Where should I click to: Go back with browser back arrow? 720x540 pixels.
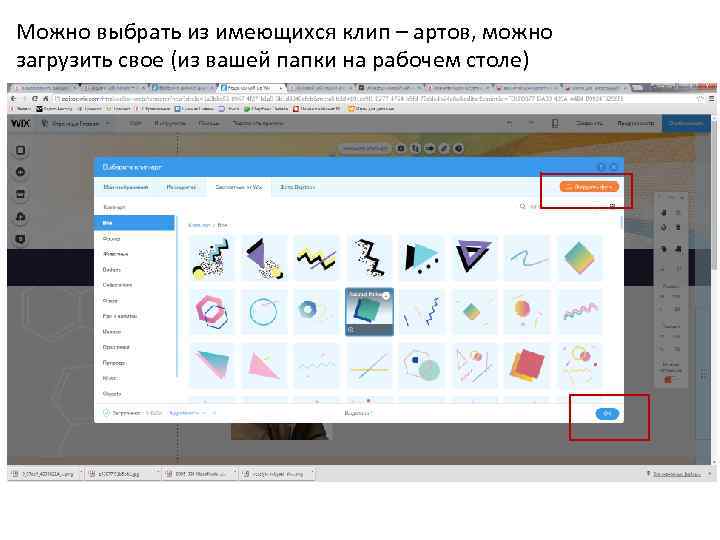tap(14, 98)
